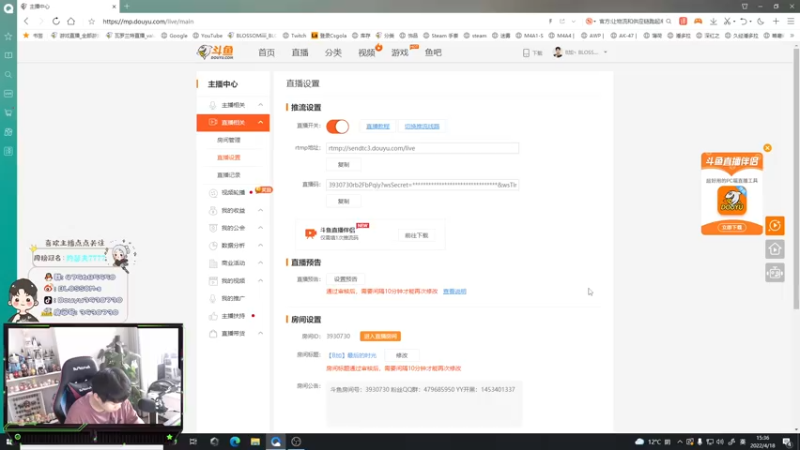Close the 斗鱼直播伴侣 floating ad
This screenshot has width=800, height=450.
[767, 148]
